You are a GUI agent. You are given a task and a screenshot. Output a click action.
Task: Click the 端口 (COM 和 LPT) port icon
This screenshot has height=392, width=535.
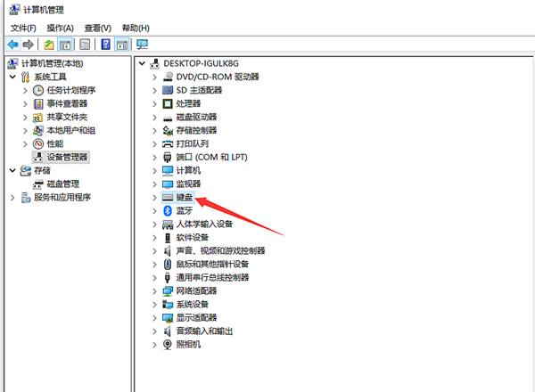pos(168,157)
